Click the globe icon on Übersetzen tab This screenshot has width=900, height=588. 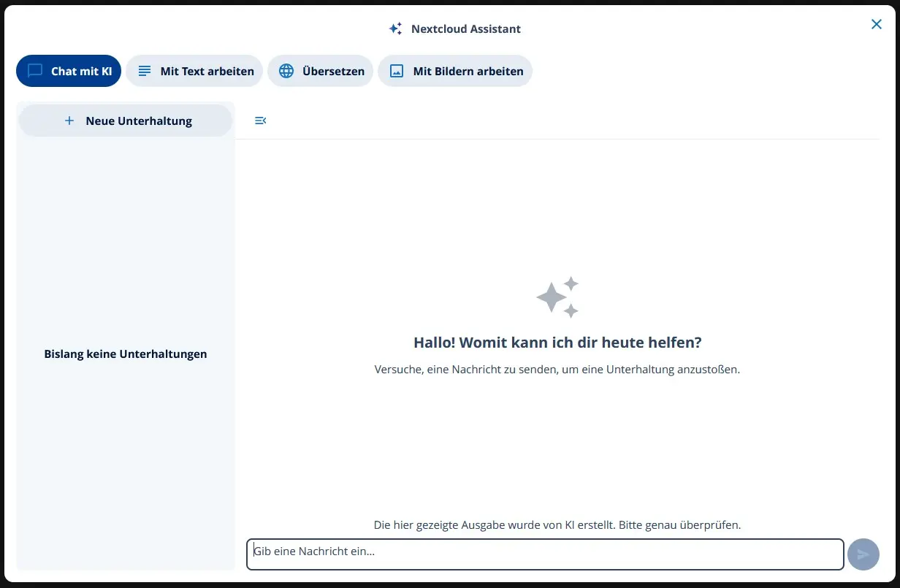285,70
